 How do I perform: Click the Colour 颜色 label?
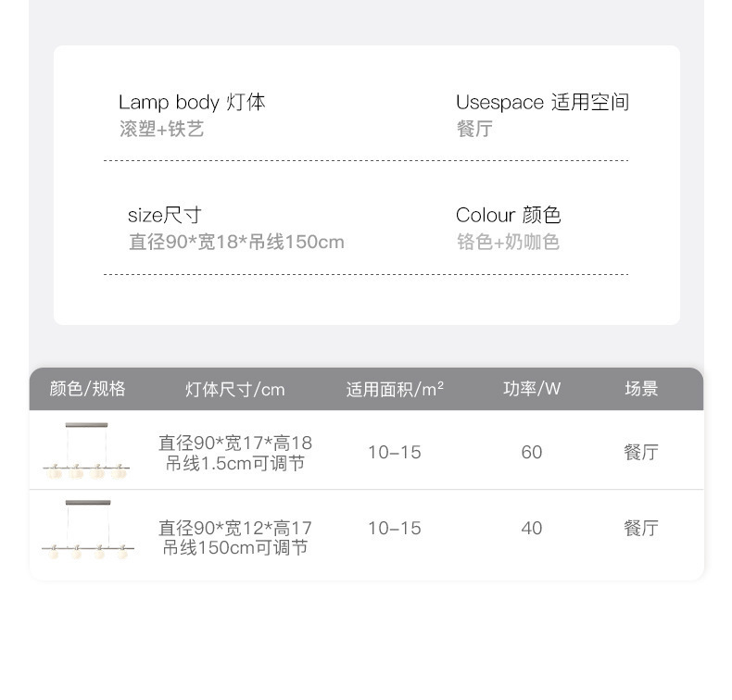click(x=508, y=215)
